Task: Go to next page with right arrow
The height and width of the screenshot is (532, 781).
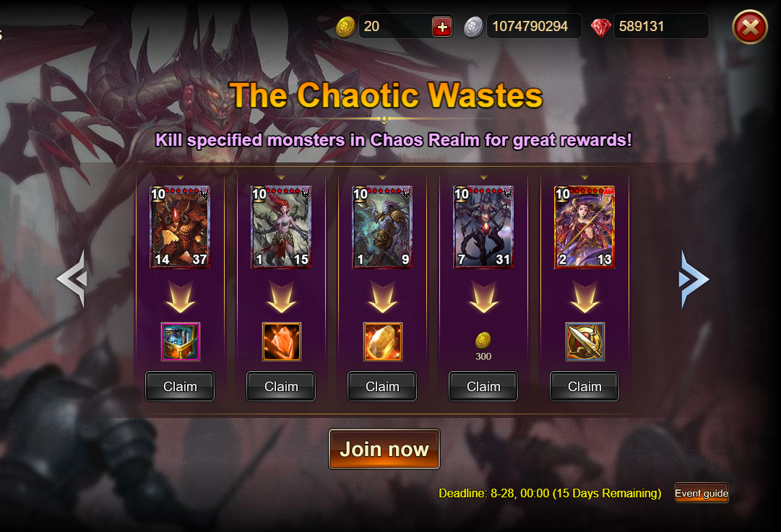Action: pyautogui.click(x=694, y=279)
